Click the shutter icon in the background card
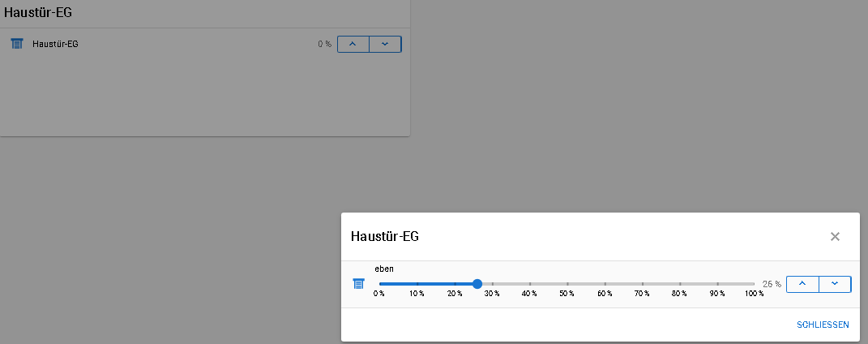Screen dimensions: 868x344 (17, 44)
